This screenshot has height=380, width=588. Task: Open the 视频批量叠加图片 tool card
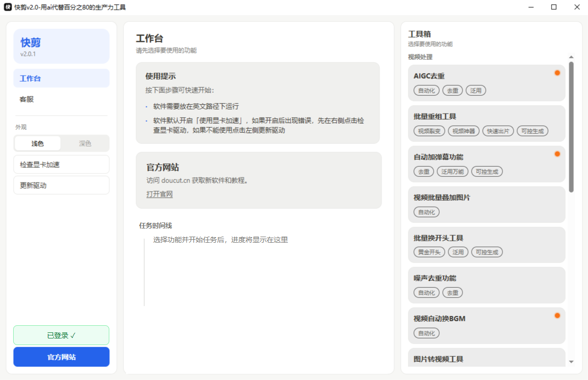486,205
